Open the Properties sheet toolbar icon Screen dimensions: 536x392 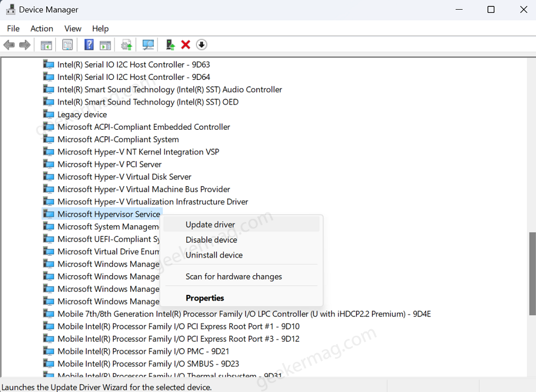[68, 45]
